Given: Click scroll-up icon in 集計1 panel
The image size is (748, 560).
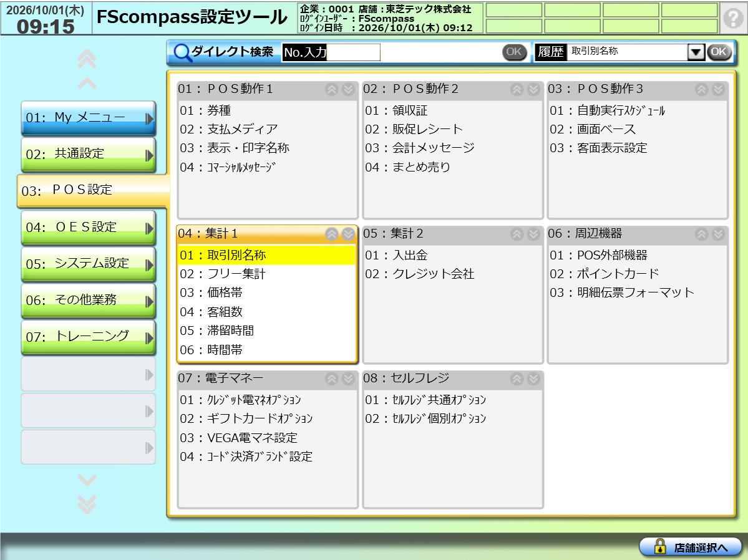Looking at the screenshot, I should 331,234.
